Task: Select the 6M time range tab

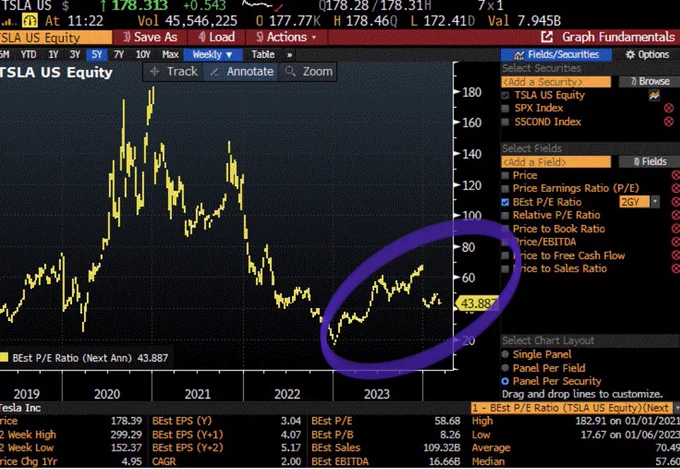Action: 5,55
